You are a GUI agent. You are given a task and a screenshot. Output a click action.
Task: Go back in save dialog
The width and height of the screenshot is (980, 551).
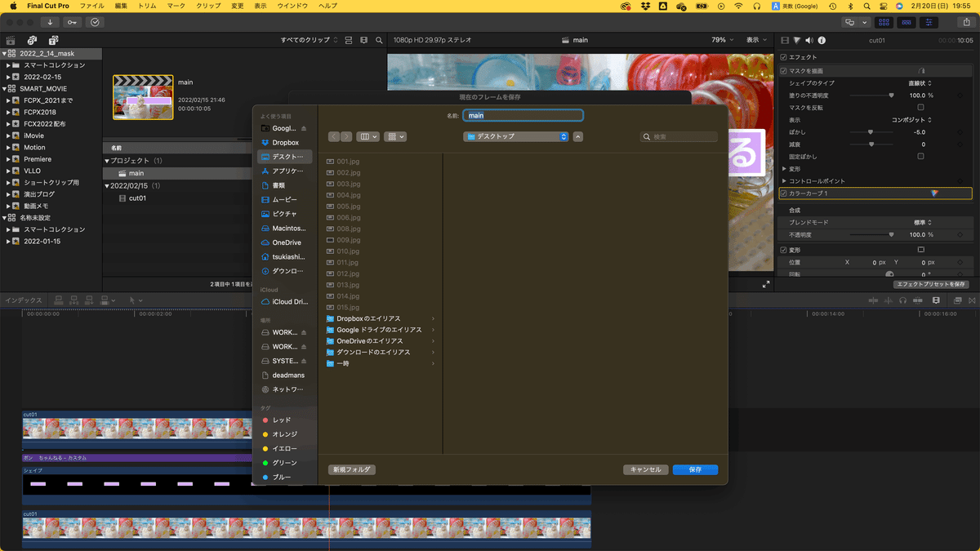[334, 136]
